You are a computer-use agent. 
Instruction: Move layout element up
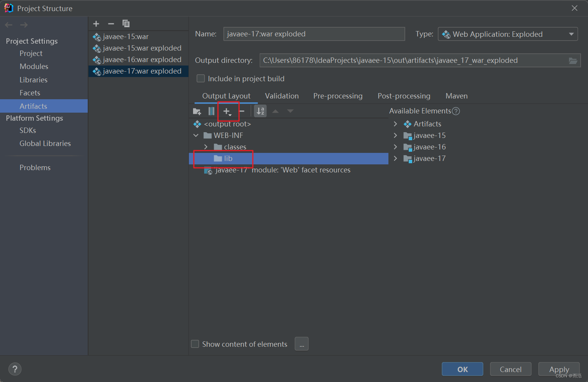click(275, 111)
